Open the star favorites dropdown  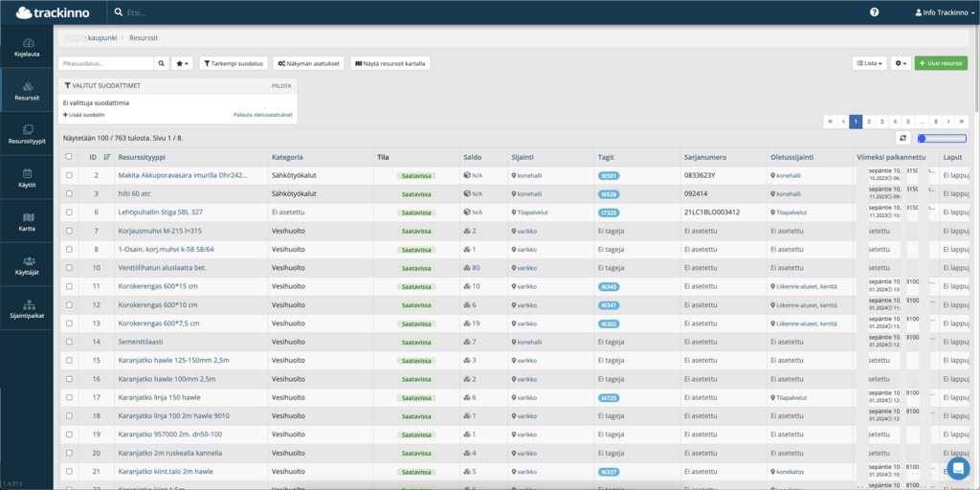click(x=183, y=63)
